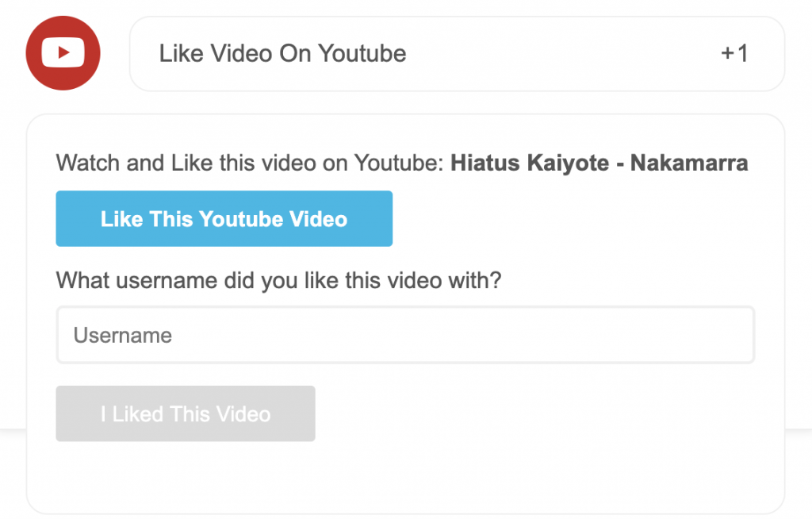Viewport: 812px width, 519px height.
Task: Click the Username placeholder text
Action: (122, 336)
